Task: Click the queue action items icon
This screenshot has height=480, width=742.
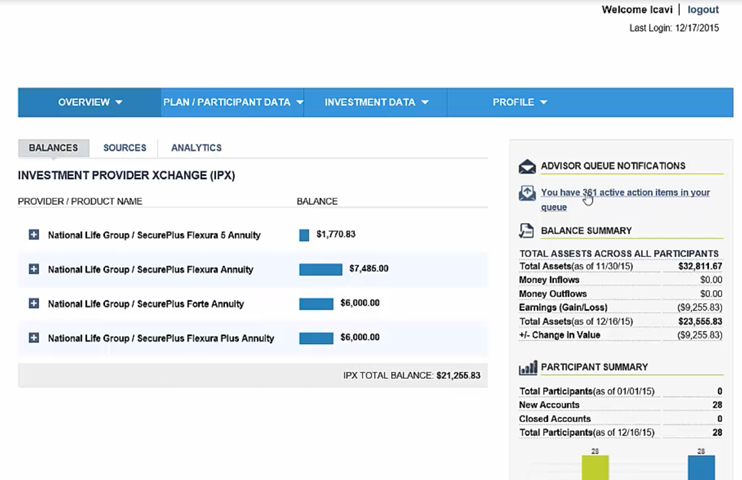Action: coord(527,194)
